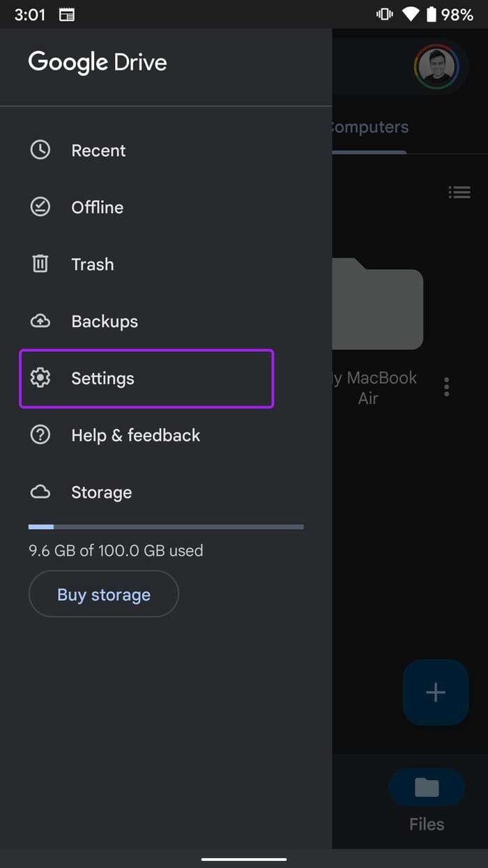Tap the plus new item button

(x=436, y=692)
